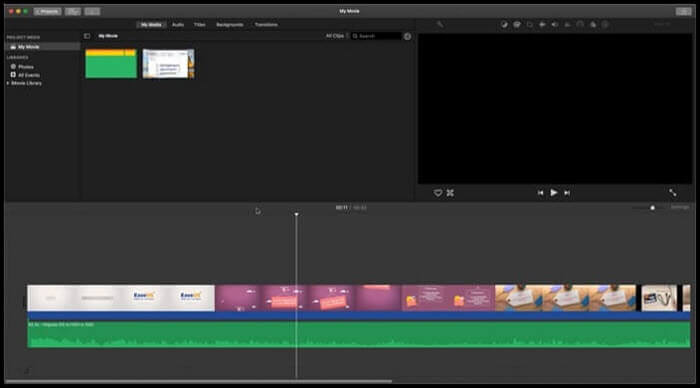Screen dimensions: 700x388
Task: Open the Stabilization camera icon
Action: 542,25
